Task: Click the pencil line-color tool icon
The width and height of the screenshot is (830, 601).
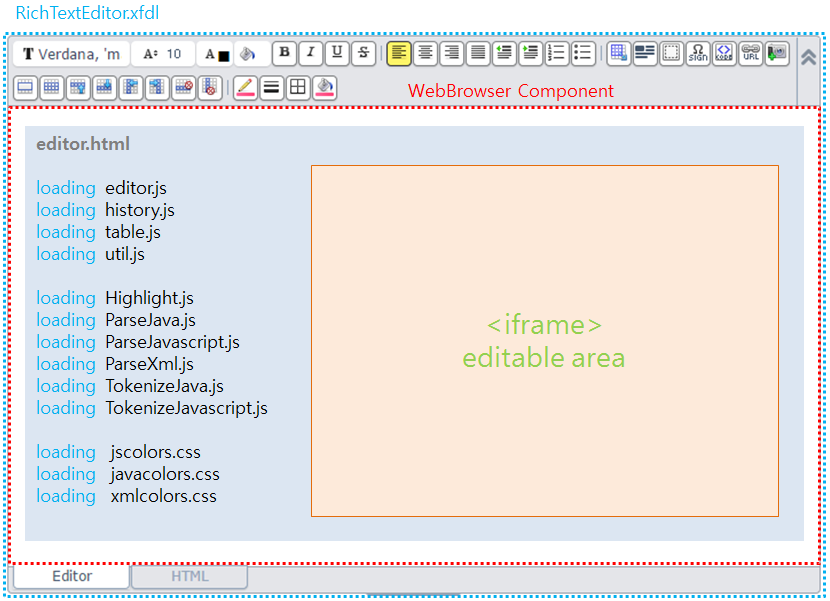Action: (244, 87)
